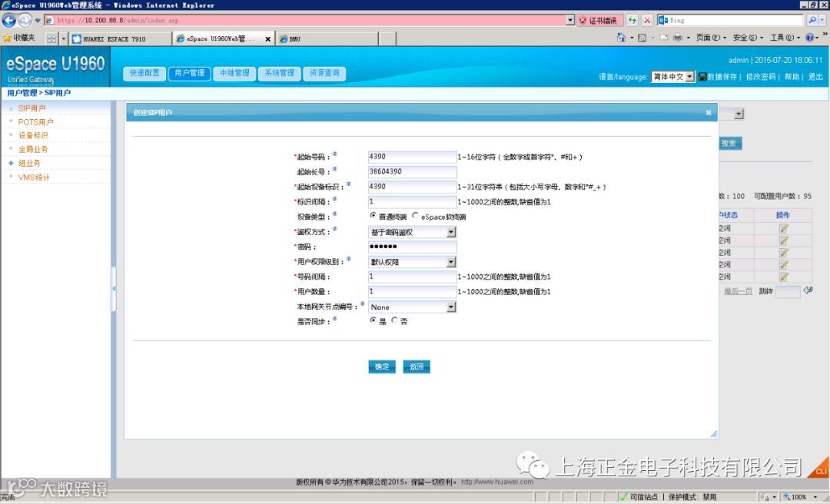
Task: Click help icon next to 用户权限级别 label
Action: click(x=348, y=259)
